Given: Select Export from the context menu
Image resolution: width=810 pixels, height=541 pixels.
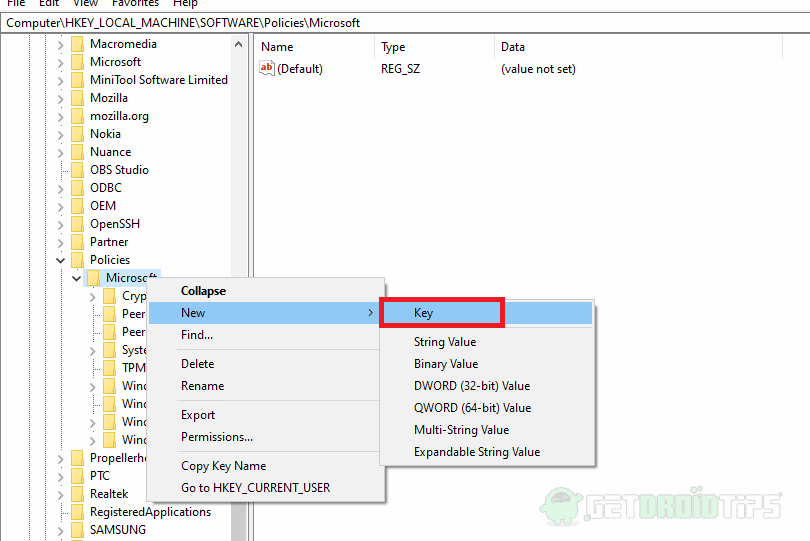Looking at the screenshot, I should [198, 415].
